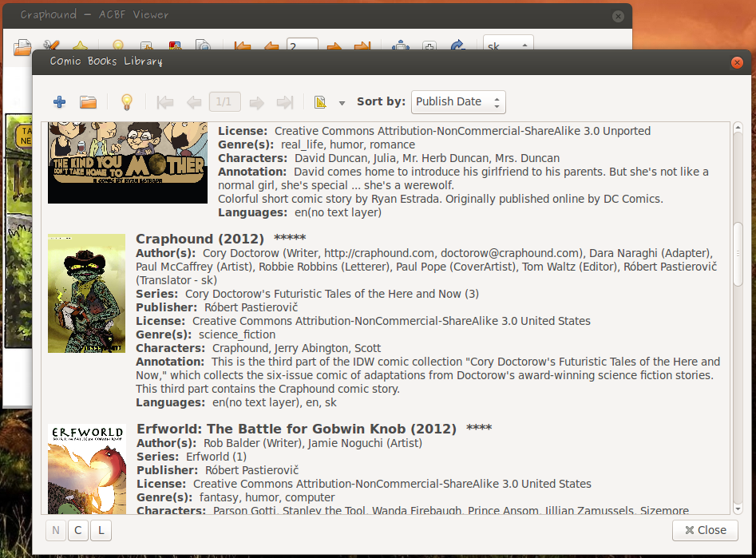756x558 pixels.
Task: Click Characters: Craphound, Jerry Abington, Scott
Action: click(259, 348)
